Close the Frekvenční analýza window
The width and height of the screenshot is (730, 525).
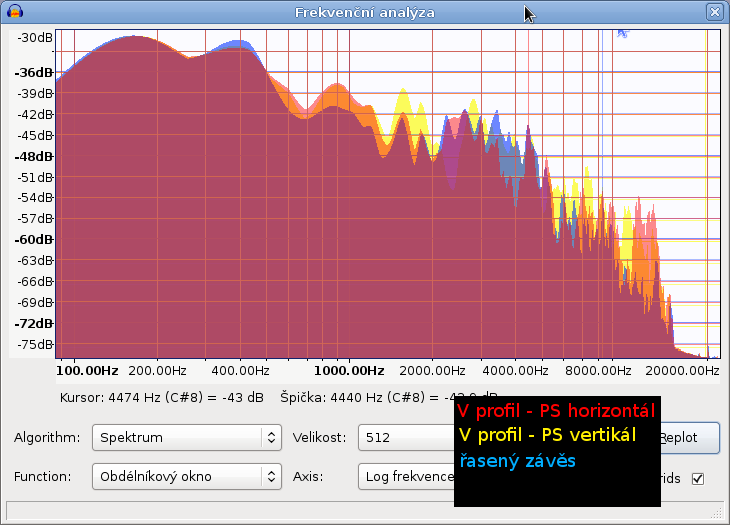[x=715, y=12]
